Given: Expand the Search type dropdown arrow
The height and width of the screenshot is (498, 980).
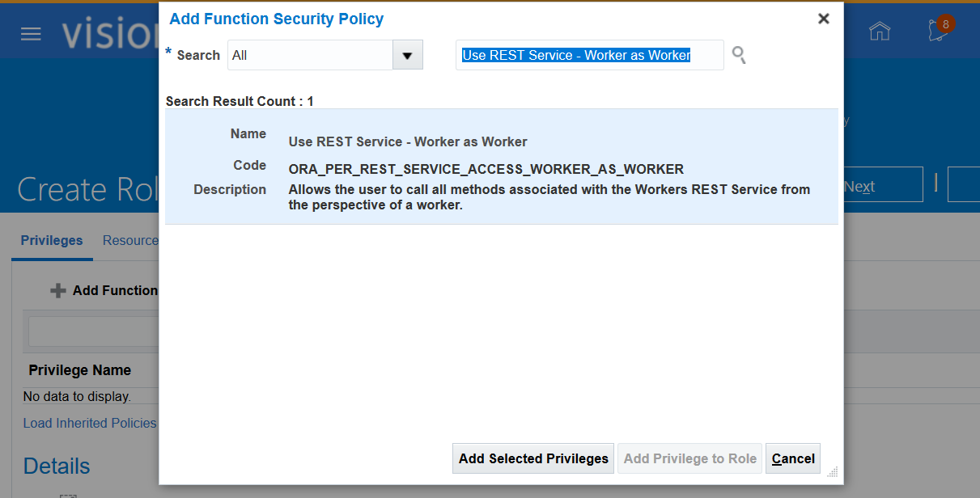Looking at the screenshot, I should click(407, 55).
